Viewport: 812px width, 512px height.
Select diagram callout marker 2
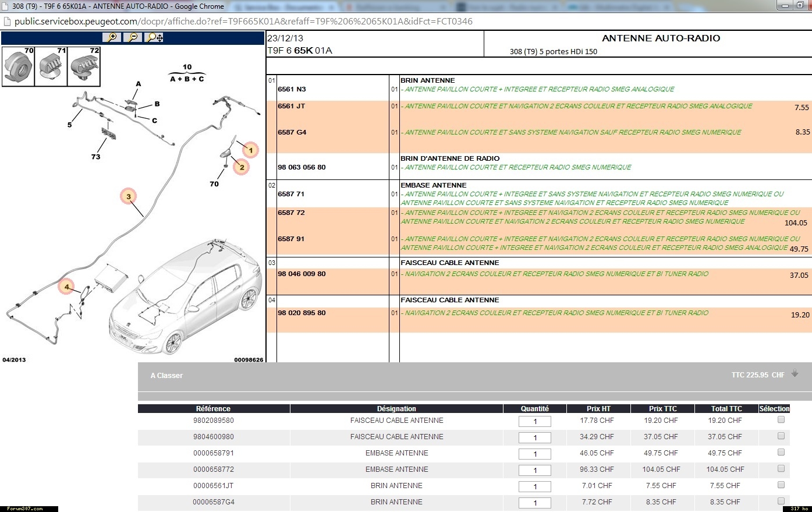tap(242, 167)
